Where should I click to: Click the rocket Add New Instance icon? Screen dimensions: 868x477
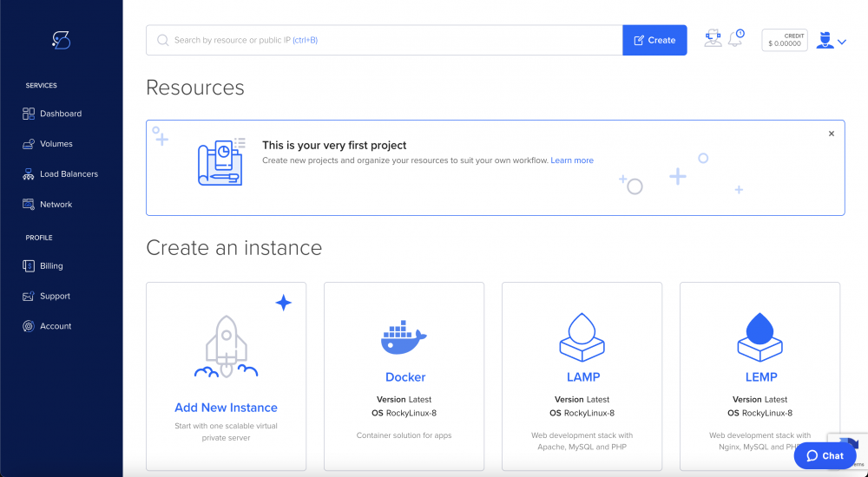(x=226, y=346)
